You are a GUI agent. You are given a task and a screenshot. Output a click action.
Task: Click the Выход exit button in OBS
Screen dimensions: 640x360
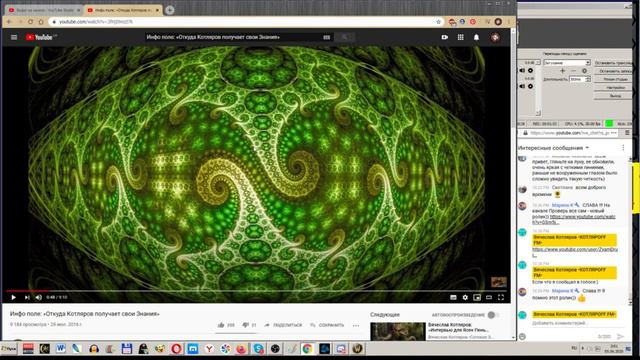614,96
